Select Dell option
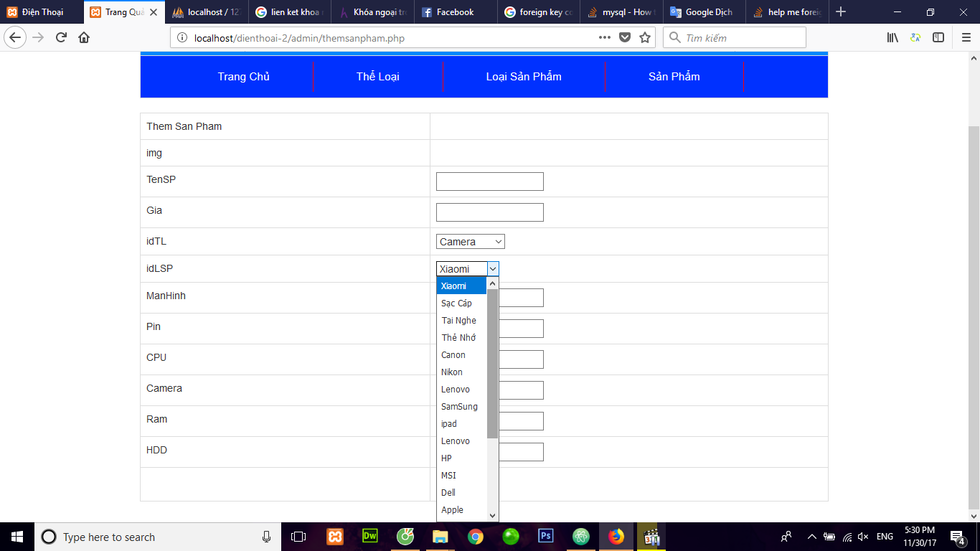 [462, 493]
